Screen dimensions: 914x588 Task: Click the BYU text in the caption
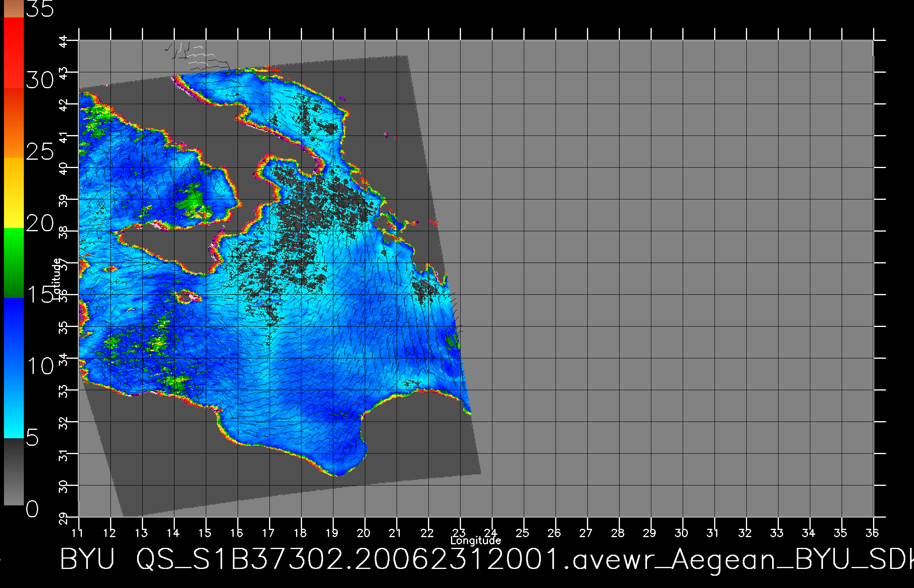click(x=87, y=559)
